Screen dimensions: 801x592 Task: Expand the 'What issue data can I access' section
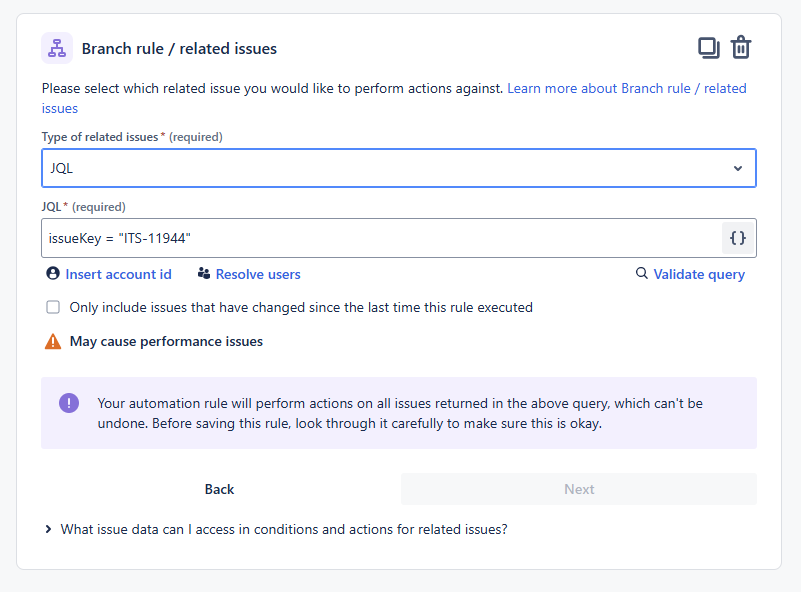coord(49,530)
